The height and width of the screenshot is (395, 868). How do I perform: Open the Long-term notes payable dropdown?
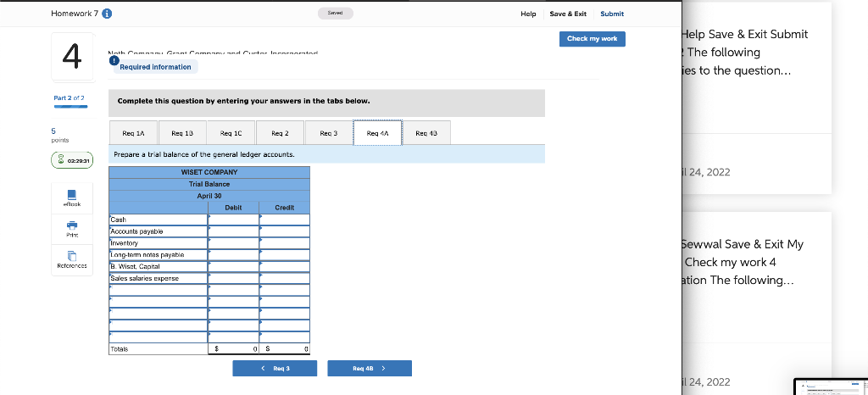[x=159, y=254]
